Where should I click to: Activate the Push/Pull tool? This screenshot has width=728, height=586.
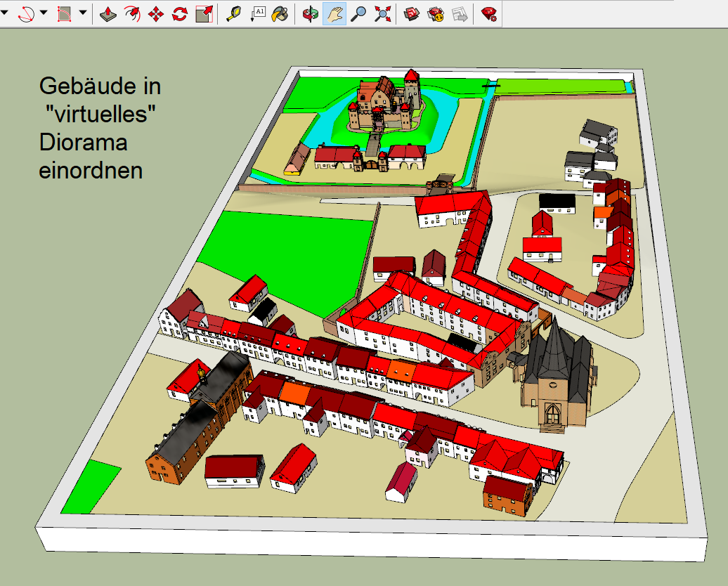107,13
